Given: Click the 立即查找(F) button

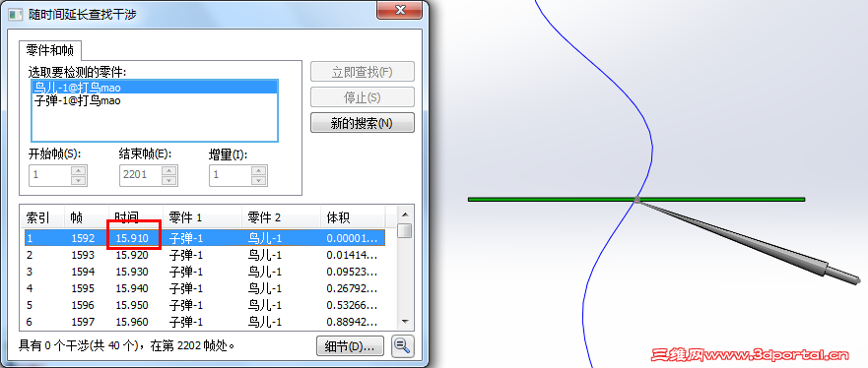Looking at the screenshot, I should pos(362,72).
